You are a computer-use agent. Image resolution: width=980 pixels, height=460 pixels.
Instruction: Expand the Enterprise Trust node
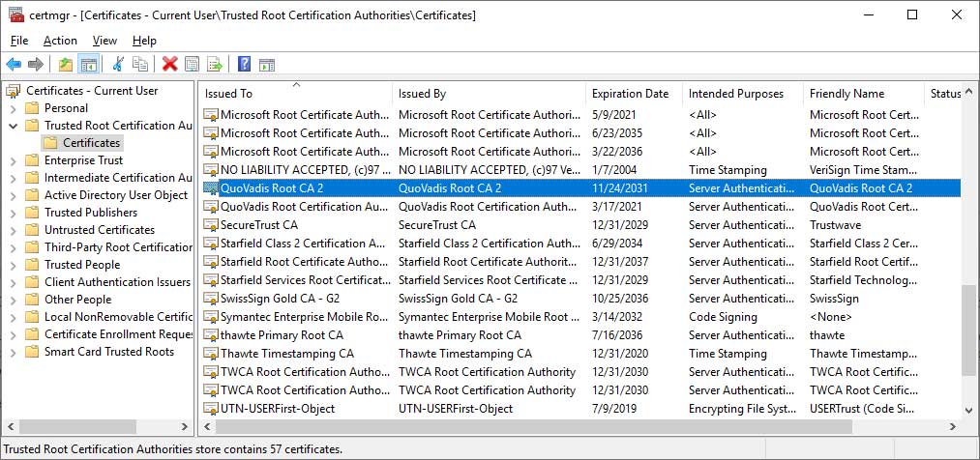tap(13, 160)
